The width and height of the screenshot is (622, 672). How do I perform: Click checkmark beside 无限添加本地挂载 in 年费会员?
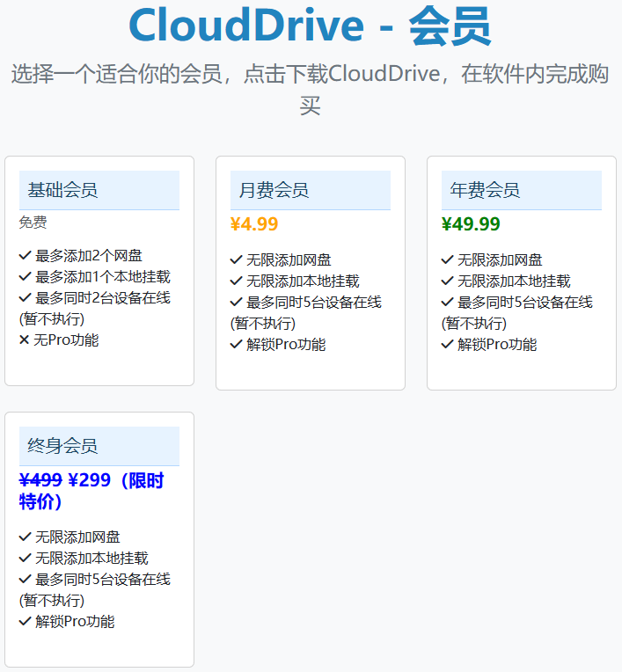click(x=448, y=281)
